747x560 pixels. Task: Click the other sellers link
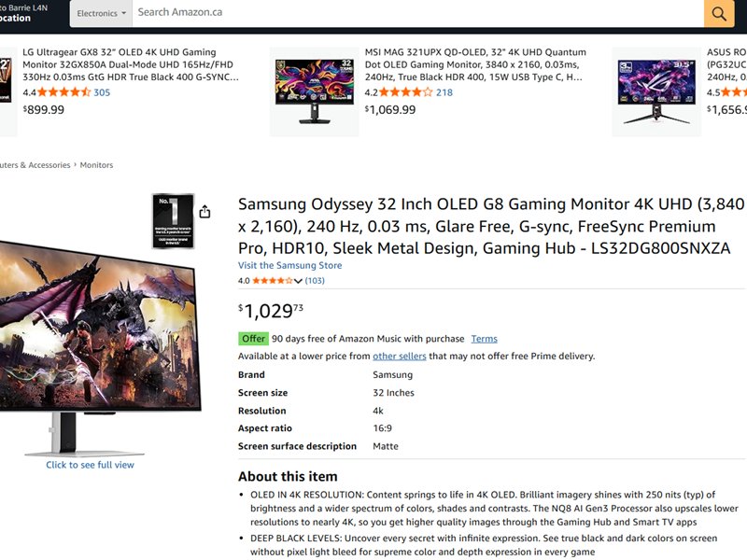400,357
